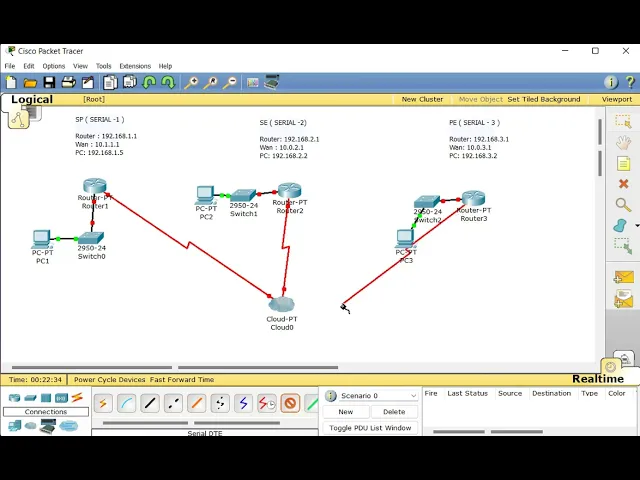Select the Connections category lightning icon
This screenshot has height=480, width=640.
point(77,397)
